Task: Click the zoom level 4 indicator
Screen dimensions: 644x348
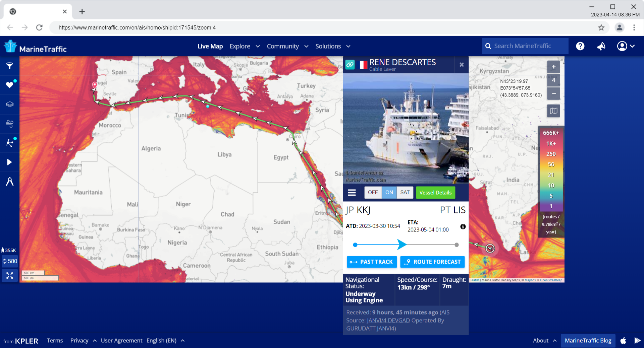Action: tap(554, 80)
